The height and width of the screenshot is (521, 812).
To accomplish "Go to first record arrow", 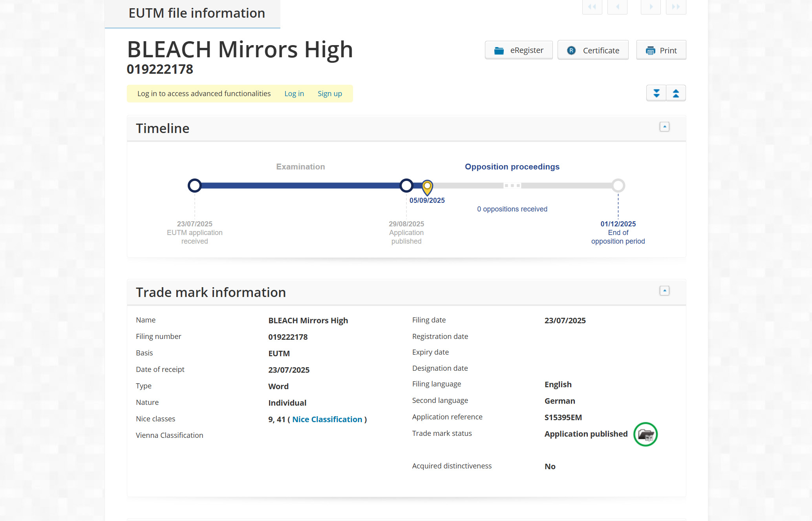I will (x=592, y=7).
